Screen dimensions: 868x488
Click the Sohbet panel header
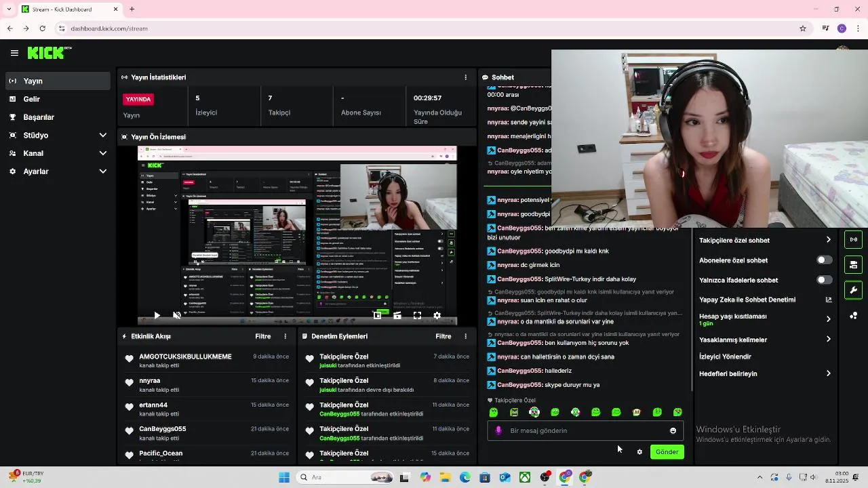[503, 77]
